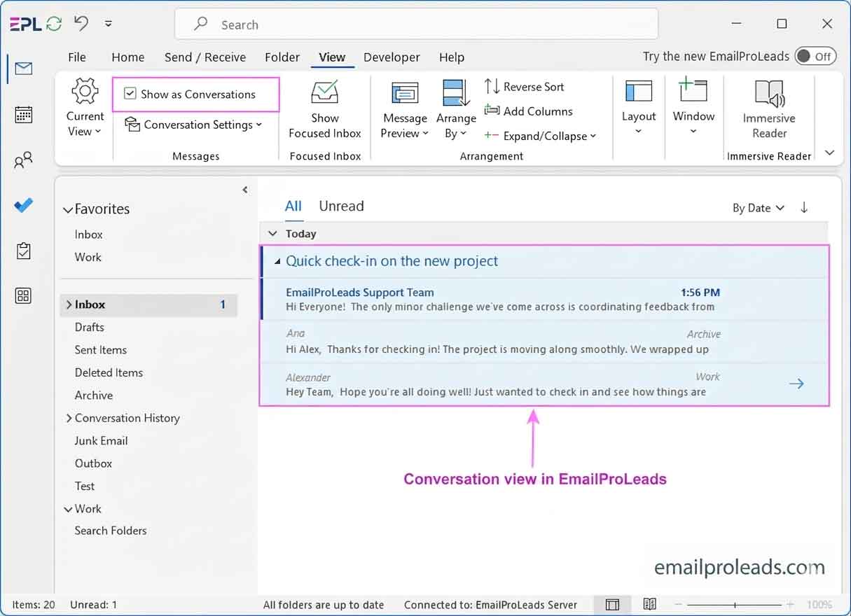This screenshot has height=616, width=851.
Task: Expand the Inbox folder chevron
Action: coord(69,304)
